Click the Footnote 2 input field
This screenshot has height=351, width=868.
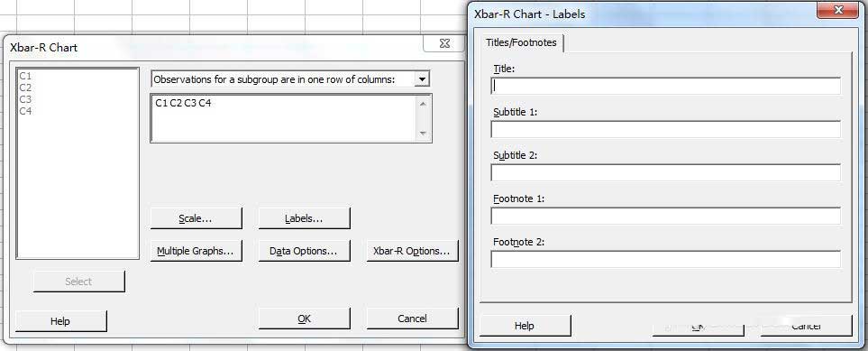666,259
